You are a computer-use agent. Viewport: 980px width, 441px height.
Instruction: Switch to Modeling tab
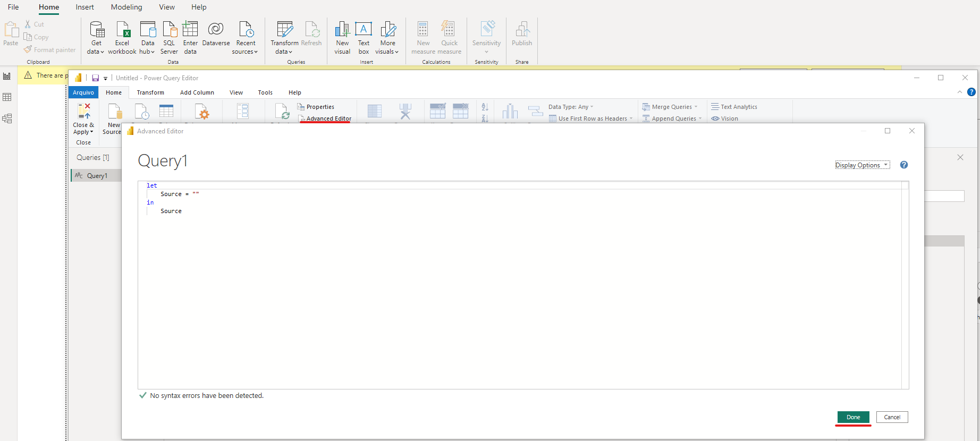point(126,7)
